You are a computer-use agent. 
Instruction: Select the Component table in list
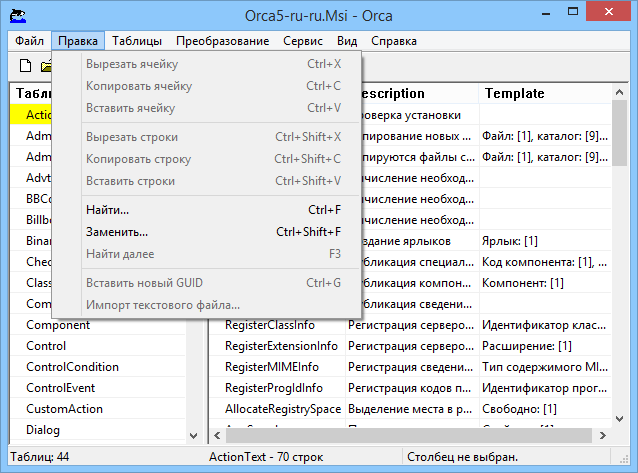pos(58,325)
